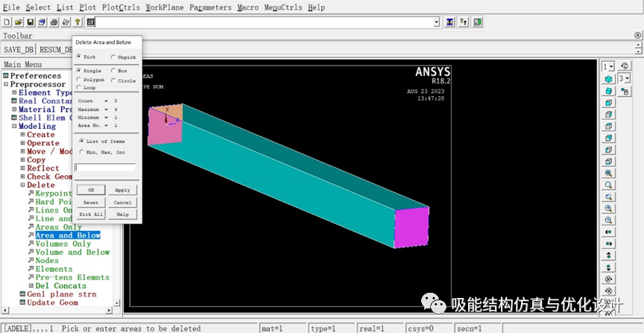The width and height of the screenshot is (644, 333).
Task: Open the command input dropdown arrow
Action: [437, 22]
